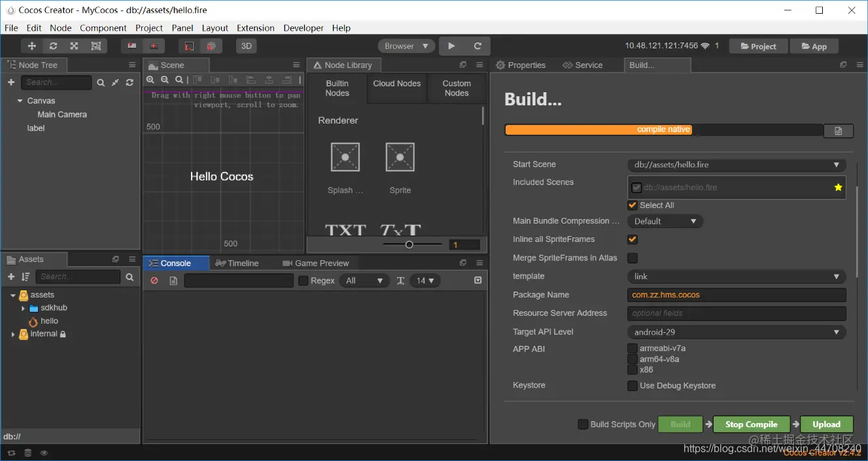The image size is (868, 461).
Task: Open Target API Level android-29 dropdown
Action: point(737,332)
